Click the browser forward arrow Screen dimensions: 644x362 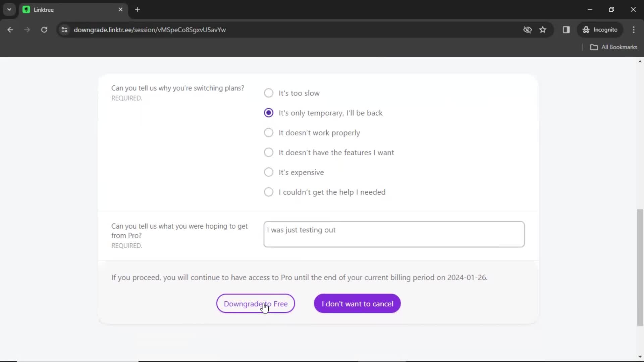pyautogui.click(x=27, y=30)
